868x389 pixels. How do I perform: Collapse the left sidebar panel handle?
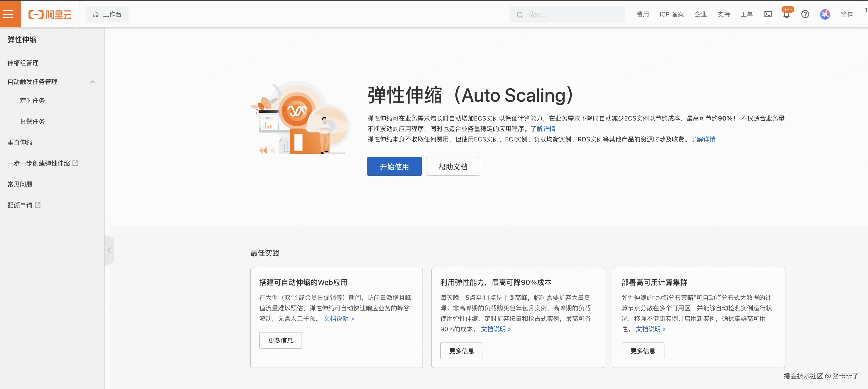coord(109,250)
